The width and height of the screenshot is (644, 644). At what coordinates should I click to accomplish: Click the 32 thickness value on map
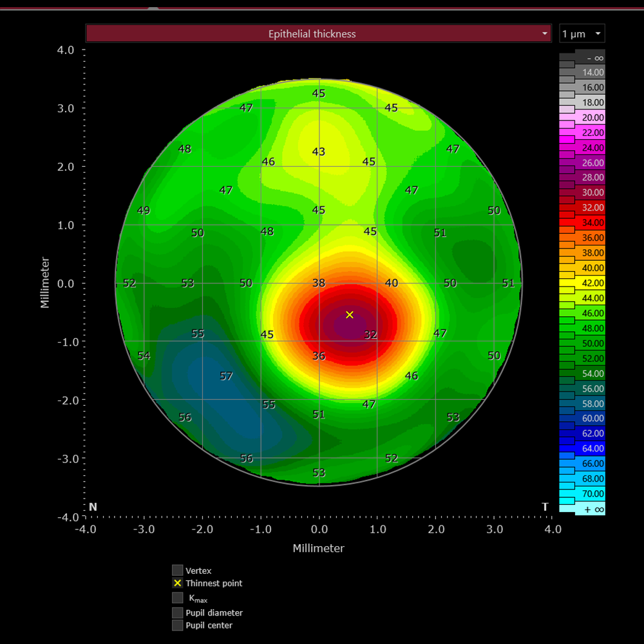pyautogui.click(x=370, y=335)
